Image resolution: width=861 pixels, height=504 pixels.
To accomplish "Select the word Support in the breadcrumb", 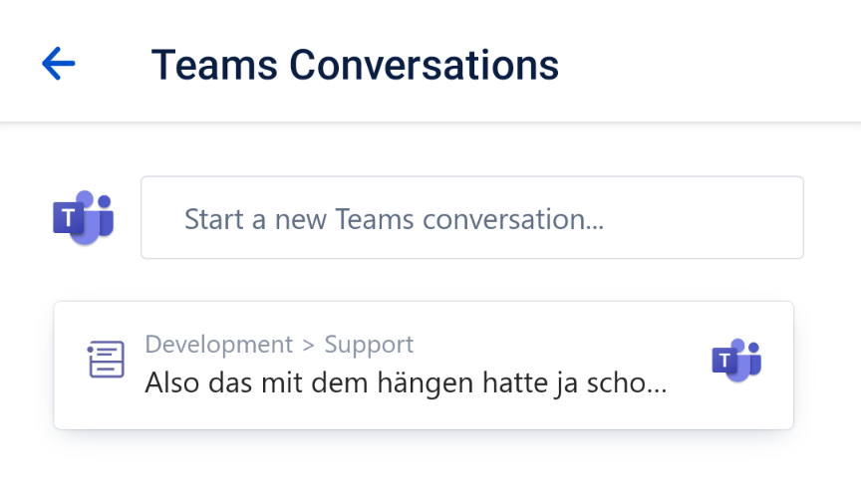I will click(369, 345).
